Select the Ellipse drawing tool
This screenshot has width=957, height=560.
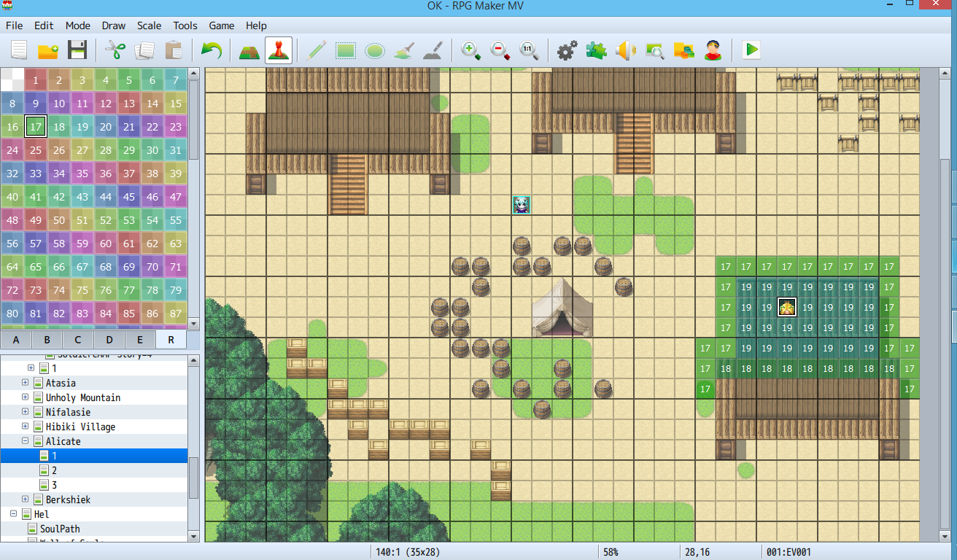click(x=375, y=50)
